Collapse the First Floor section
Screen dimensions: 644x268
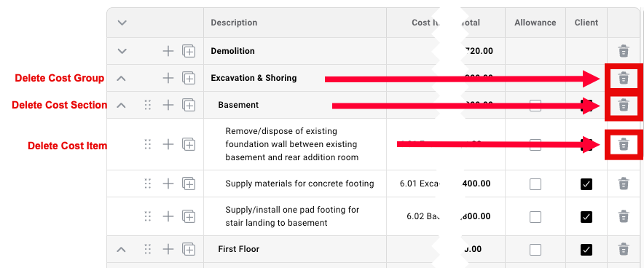[121, 249]
